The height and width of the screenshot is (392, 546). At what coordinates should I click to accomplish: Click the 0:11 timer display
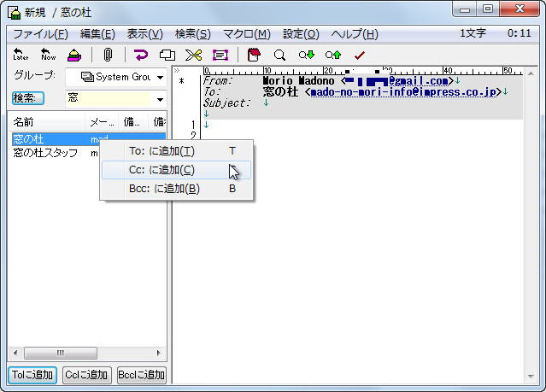[519, 33]
